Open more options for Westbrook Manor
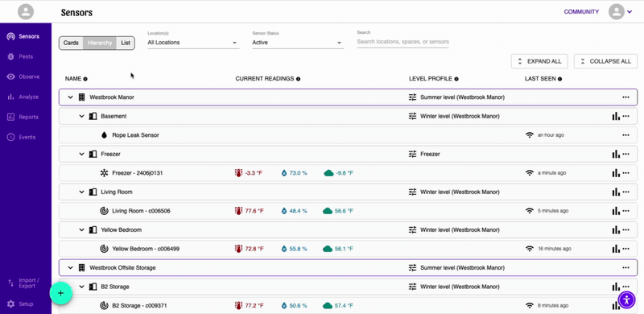644x314 pixels. click(x=625, y=97)
